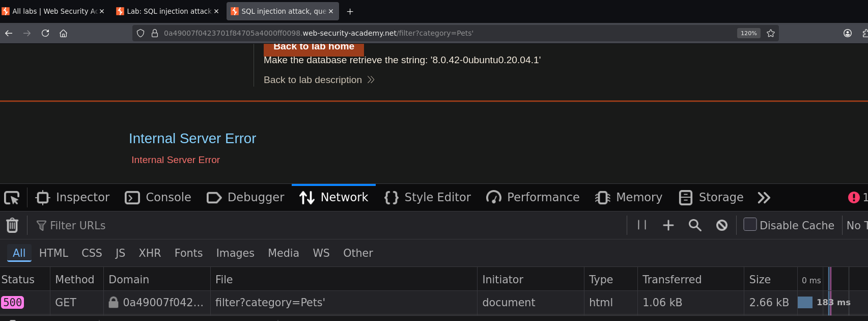The image size is (868, 321).
Task: Open the tracking protection shield icon
Action: click(141, 33)
